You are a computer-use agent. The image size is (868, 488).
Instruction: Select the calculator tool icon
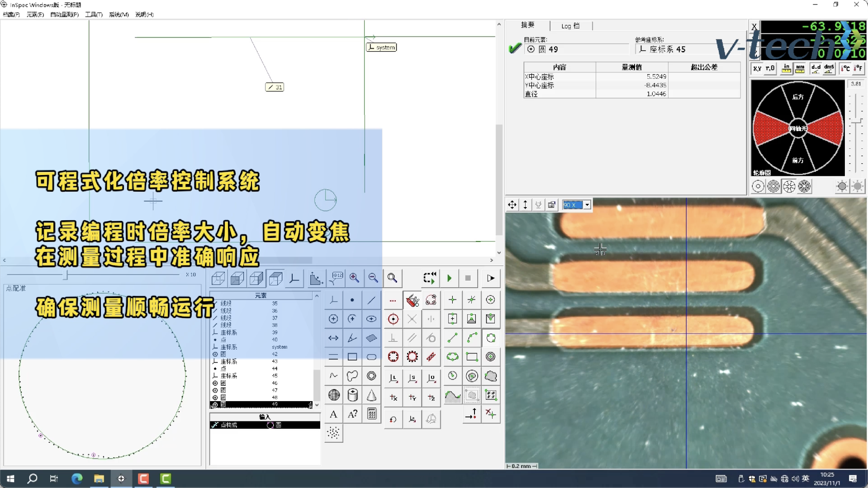pos(371,414)
